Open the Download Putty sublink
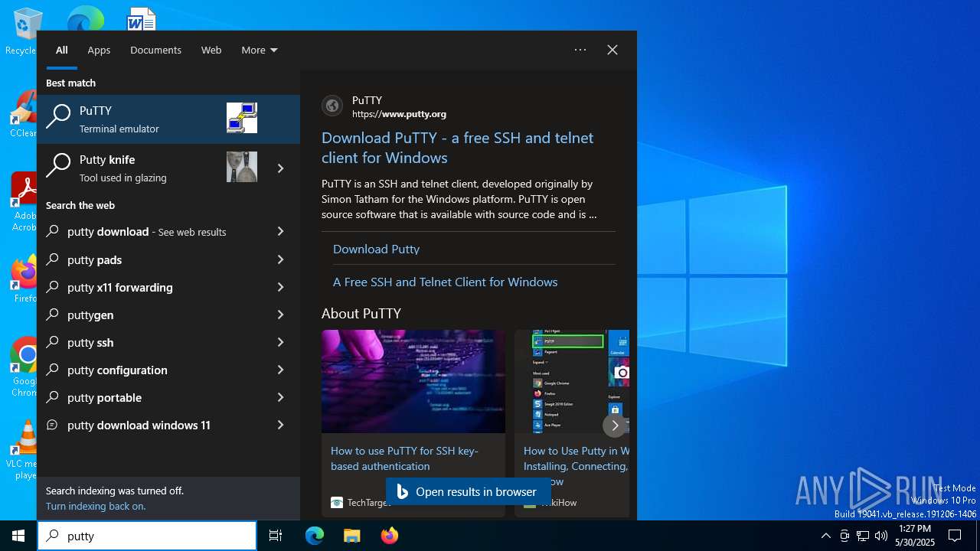The width and height of the screenshot is (980, 551). pyautogui.click(x=376, y=249)
